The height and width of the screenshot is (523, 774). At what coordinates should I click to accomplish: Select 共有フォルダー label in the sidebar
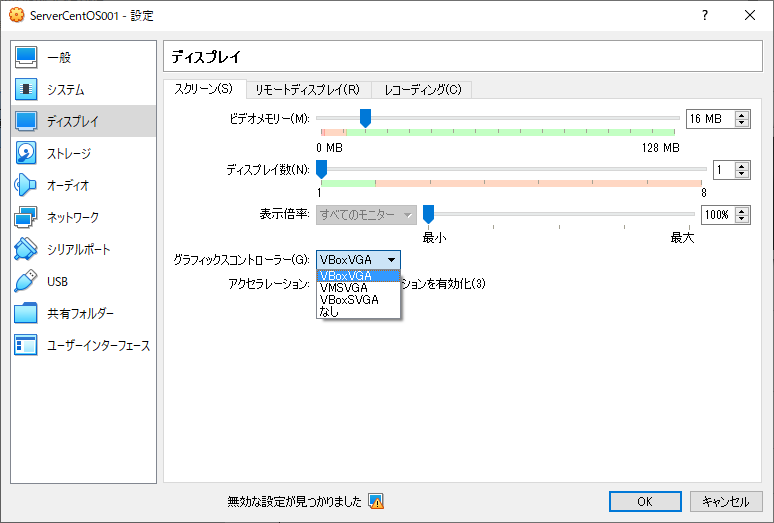point(80,313)
